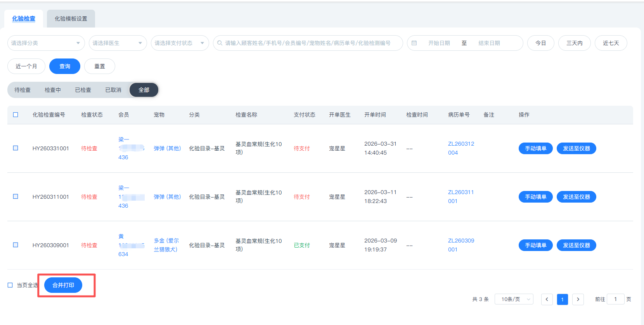Enable the 当页全选 checkbox
Screen dimensions: 644x325
[10, 285]
